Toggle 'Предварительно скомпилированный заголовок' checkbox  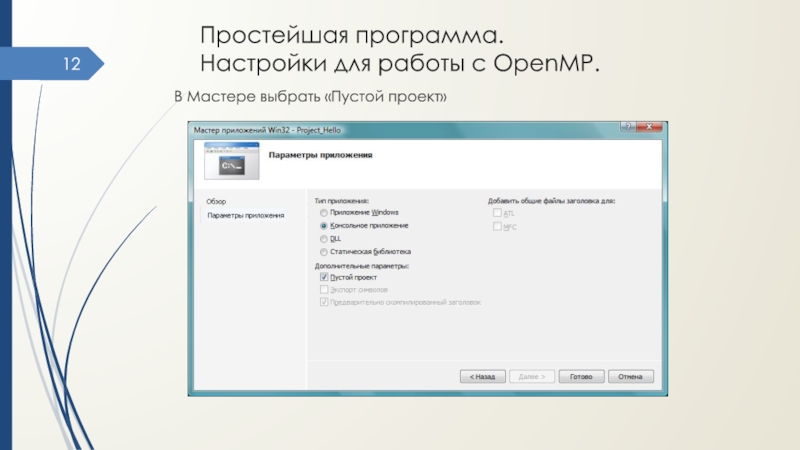[323, 301]
